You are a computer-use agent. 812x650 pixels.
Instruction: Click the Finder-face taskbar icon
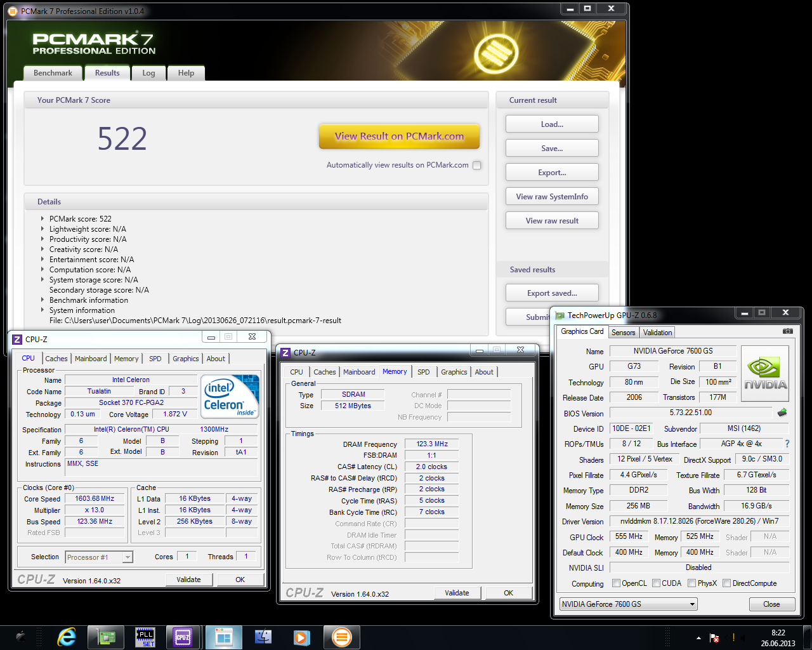(263, 637)
